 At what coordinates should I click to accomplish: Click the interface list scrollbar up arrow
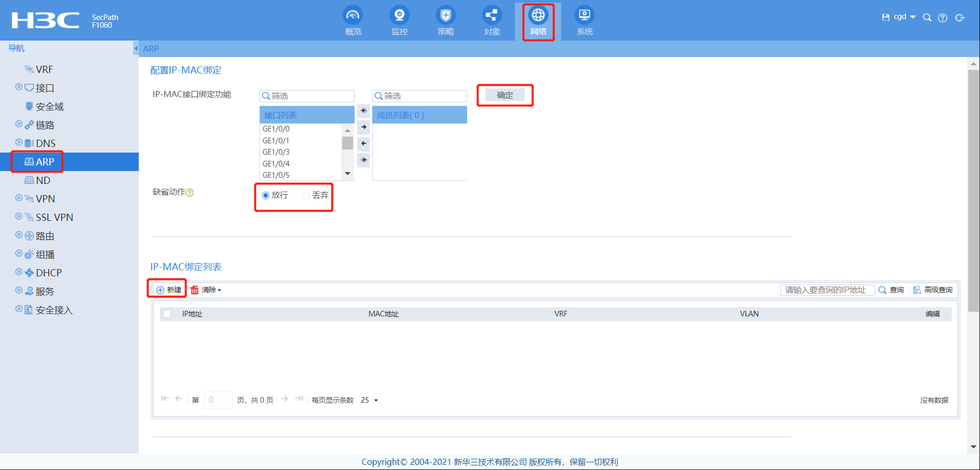tap(348, 130)
